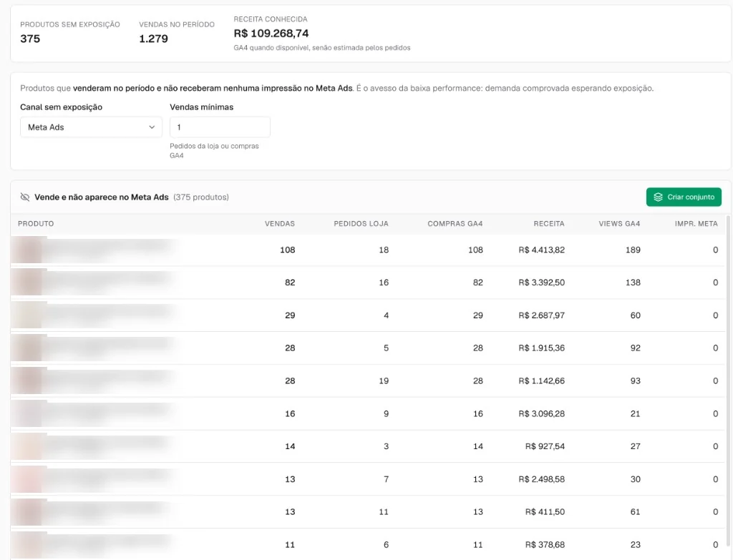
Task: Sort by the COMPRAS GA4 column header
Action: [x=455, y=224]
